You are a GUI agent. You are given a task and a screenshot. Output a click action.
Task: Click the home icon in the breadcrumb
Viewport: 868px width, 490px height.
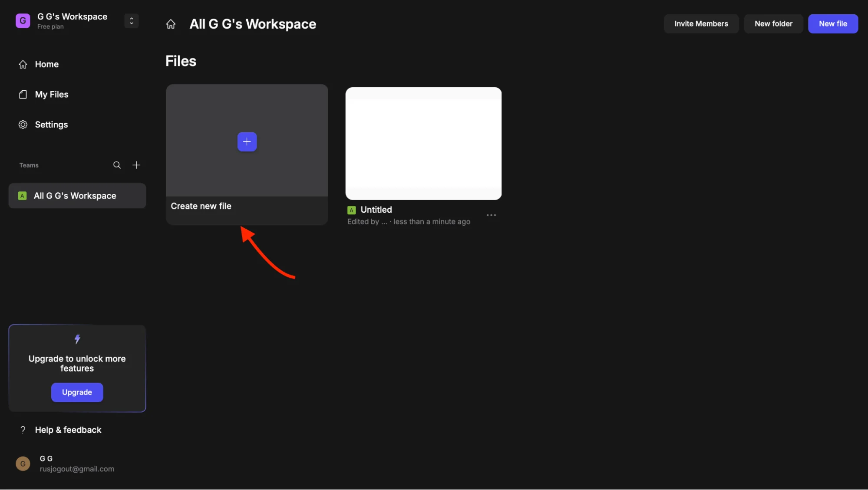[x=171, y=24]
